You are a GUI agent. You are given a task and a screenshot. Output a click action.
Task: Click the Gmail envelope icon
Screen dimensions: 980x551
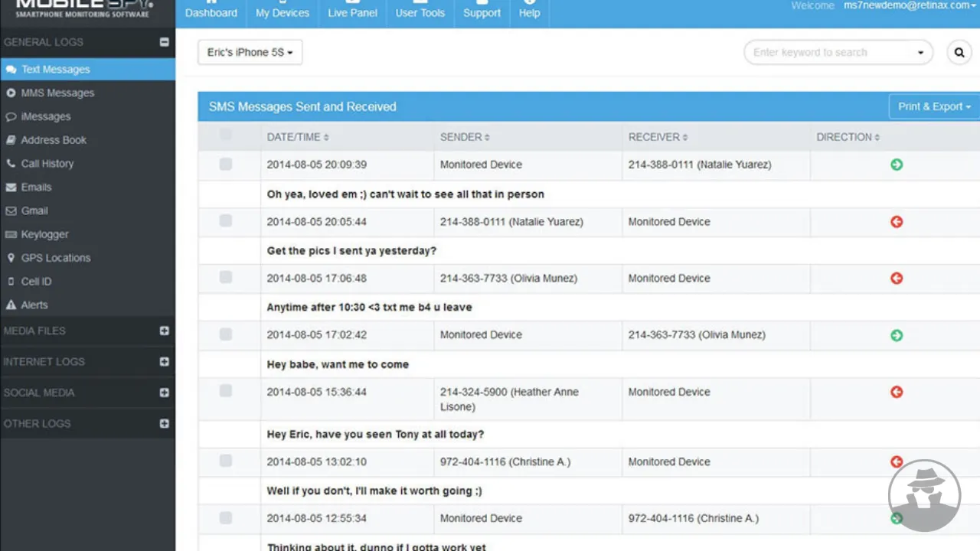point(11,210)
